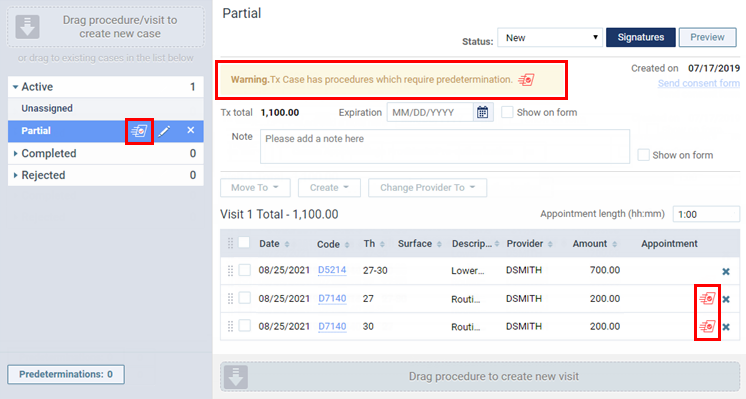The height and width of the screenshot is (399, 746).
Task: Remove the D5214 procedure row
Action: 726,272
